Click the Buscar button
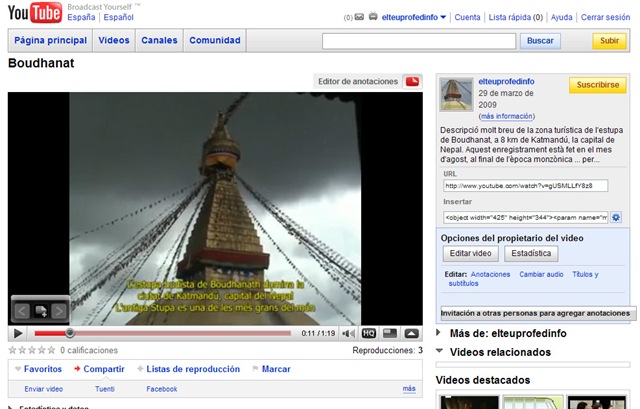 click(540, 41)
